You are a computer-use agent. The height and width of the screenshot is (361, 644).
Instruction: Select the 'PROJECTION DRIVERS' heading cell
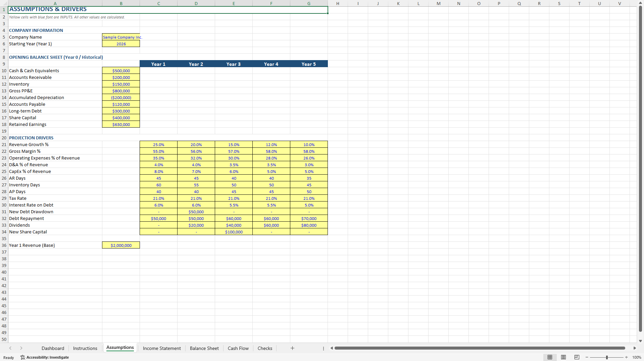pyautogui.click(x=55, y=138)
